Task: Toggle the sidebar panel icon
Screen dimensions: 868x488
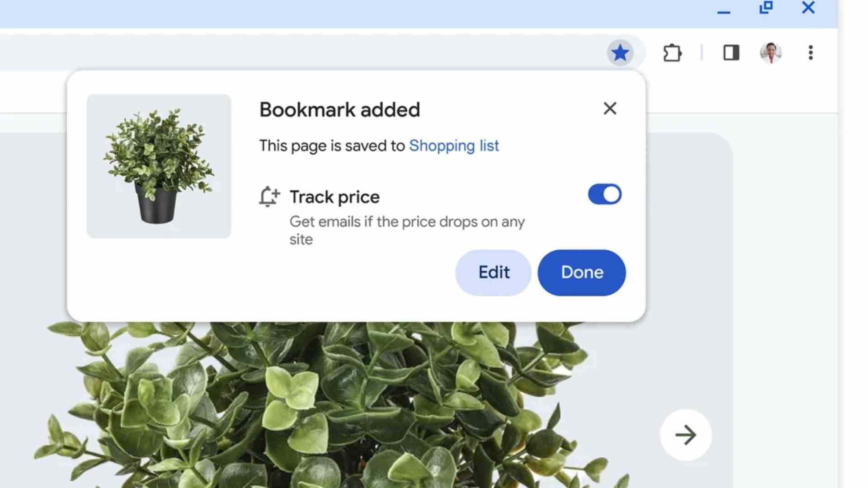Action: pyautogui.click(x=730, y=52)
